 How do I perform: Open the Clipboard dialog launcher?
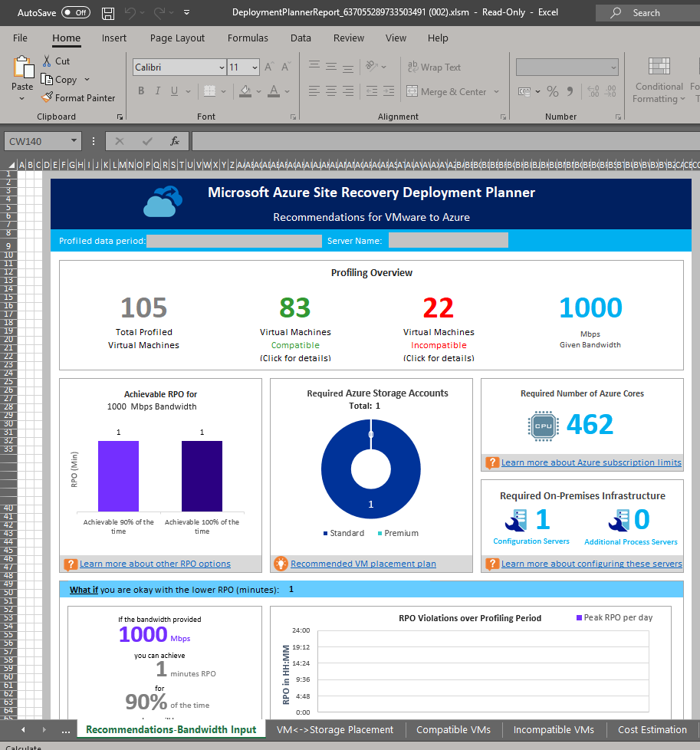point(120,117)
